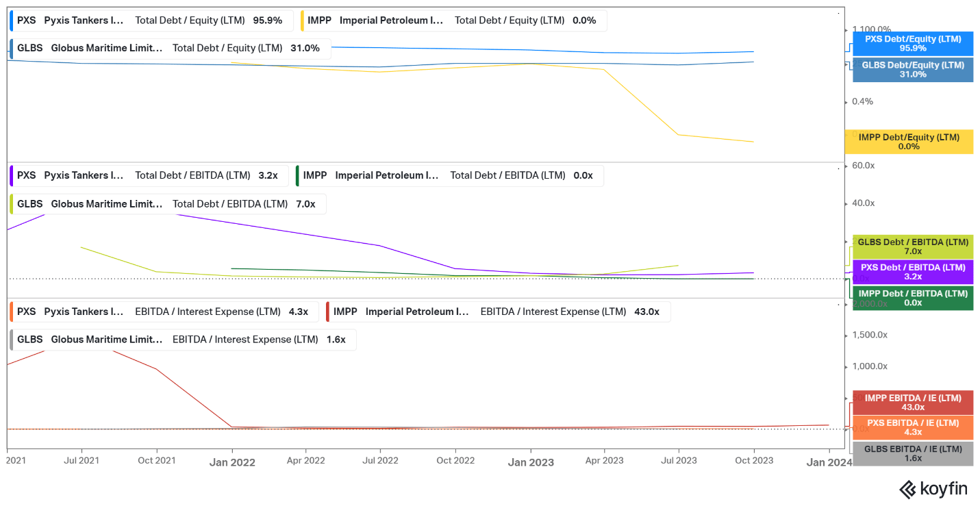Select the red IMPP EBITDA / IE 43.0x tag

point(912,403)
